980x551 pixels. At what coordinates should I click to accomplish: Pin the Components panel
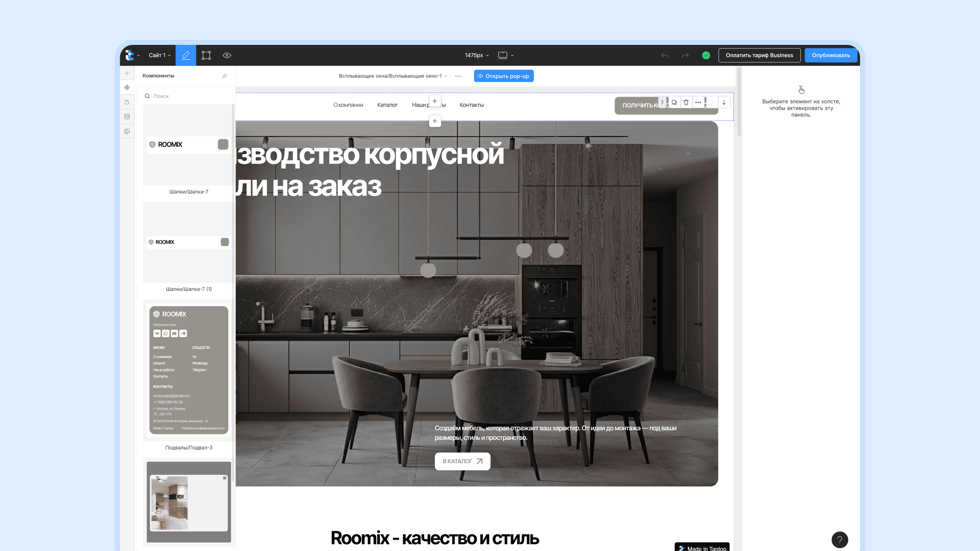225,76
